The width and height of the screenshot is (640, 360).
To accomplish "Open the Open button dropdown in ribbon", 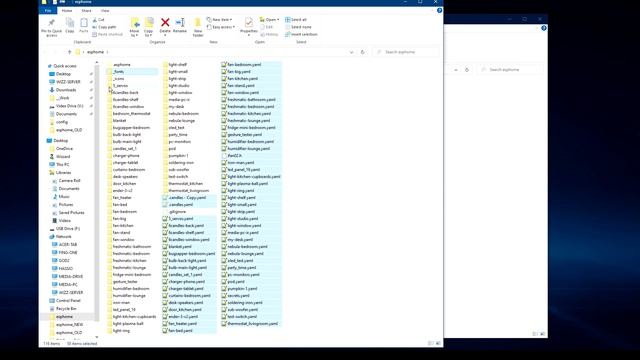I will click(x=269, y=20).
